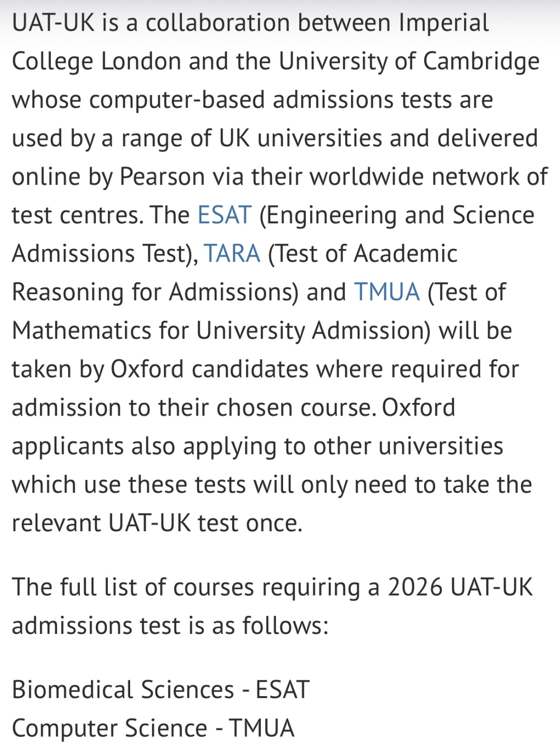
Task: Click the text 'Mathematics for University Admission'
Action: click(220, 330)
